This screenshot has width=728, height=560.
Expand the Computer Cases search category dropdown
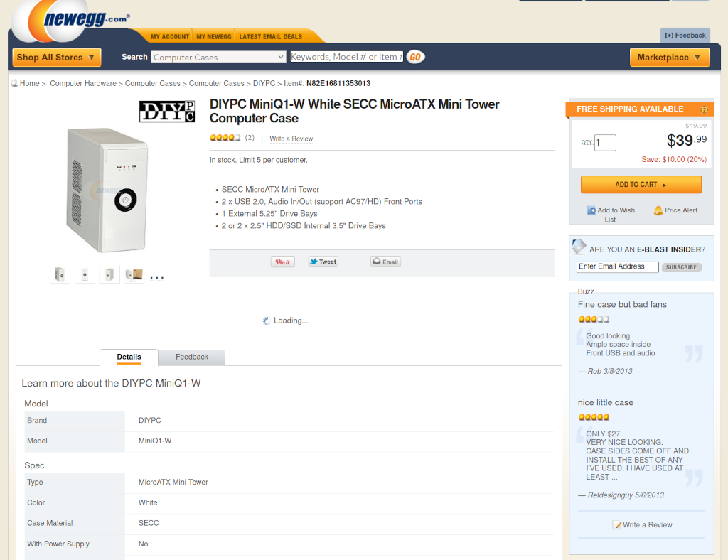pos(218,57)
